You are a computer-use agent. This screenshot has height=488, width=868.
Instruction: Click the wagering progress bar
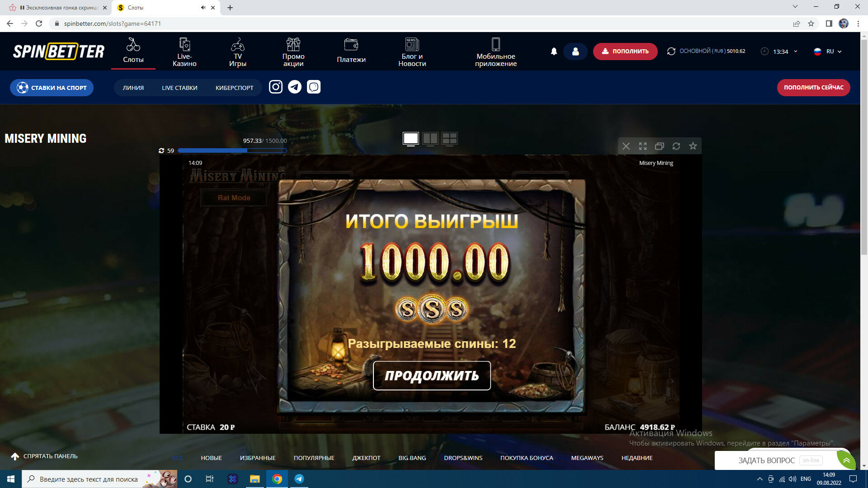point(232,150)
